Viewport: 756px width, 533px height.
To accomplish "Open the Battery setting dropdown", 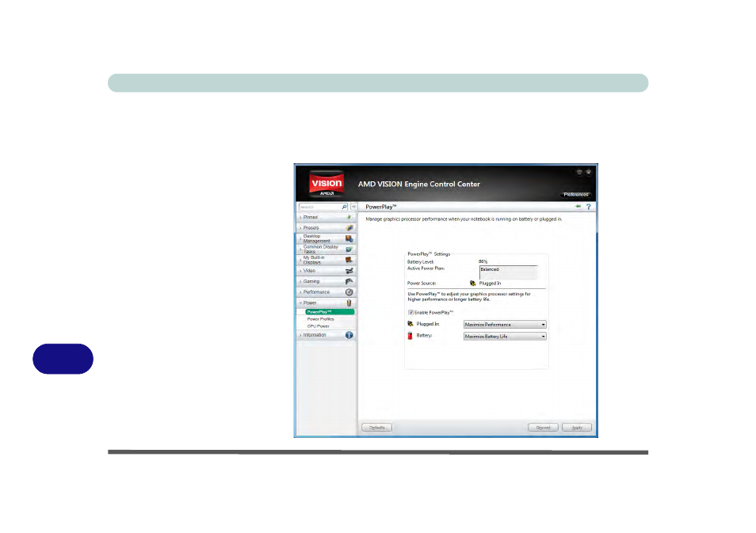I will [x=505, y=337].
